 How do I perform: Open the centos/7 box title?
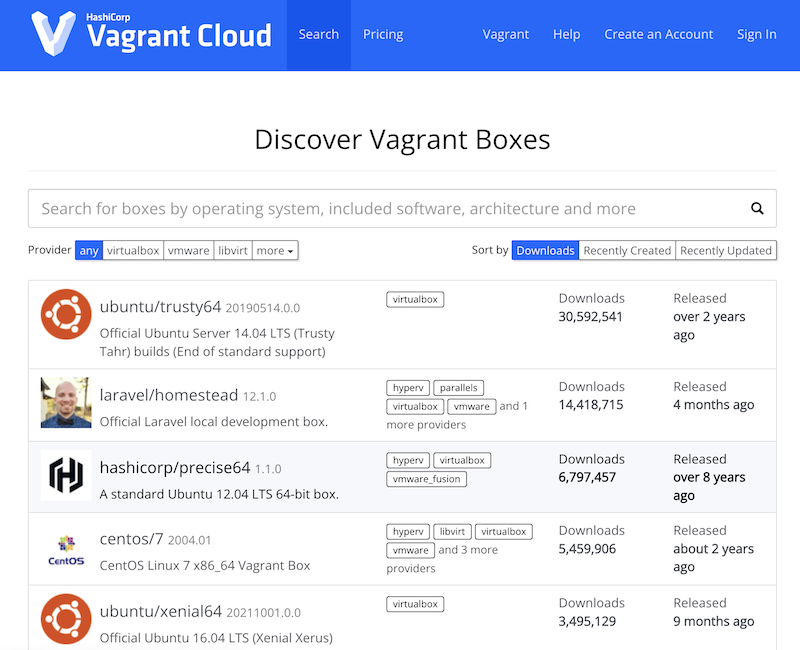[x=132, y=539]
